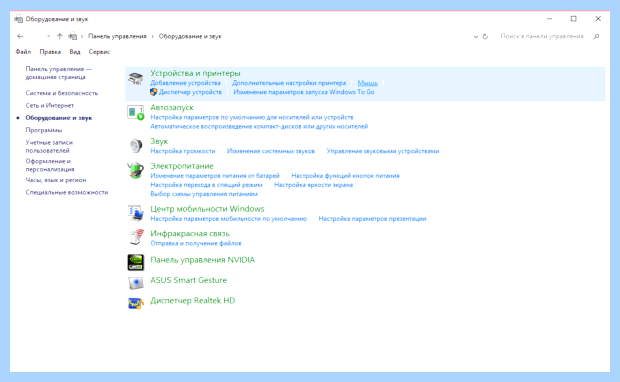Click Отправка и получение файлов link
The height and width of the screenshot is (382, 620).
tap(196, 243)
